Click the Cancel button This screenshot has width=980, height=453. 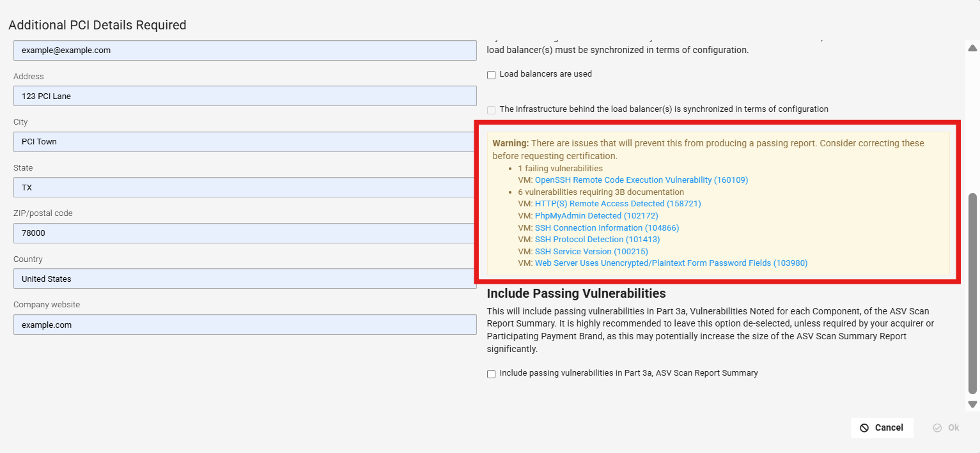pos(882,427)
